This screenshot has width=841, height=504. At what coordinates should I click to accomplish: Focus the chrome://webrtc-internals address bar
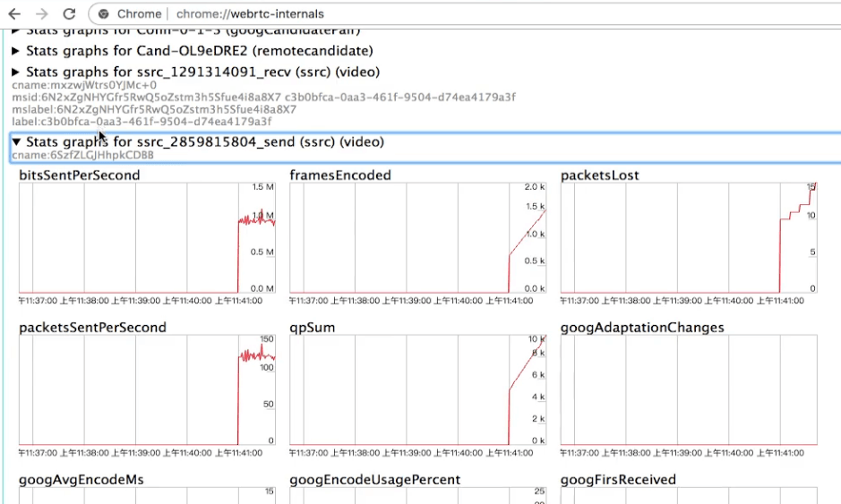click(x=467, y=14)
